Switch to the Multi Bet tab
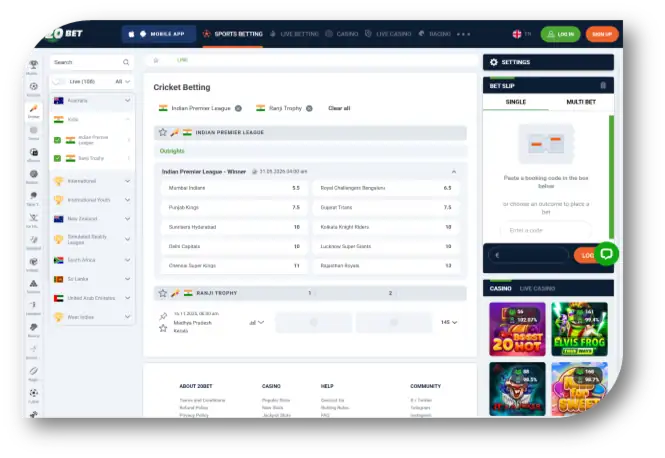The width and height of the screenshot is (665, 458). coord(581,102)
